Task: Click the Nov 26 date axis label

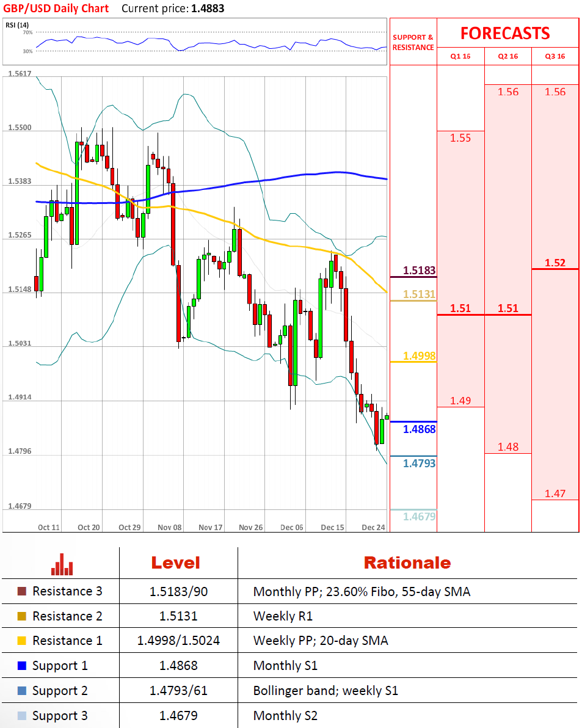Action: [250, 528]
